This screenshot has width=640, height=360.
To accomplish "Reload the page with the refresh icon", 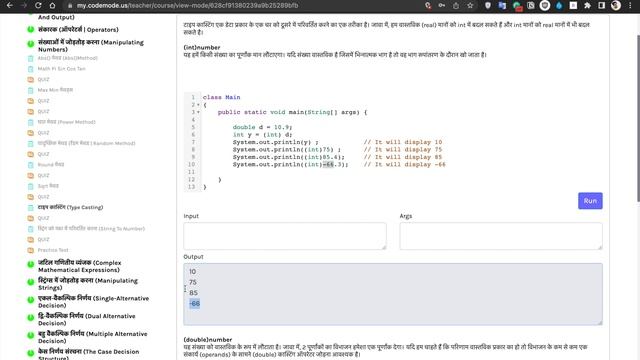I will click(38, 5).
